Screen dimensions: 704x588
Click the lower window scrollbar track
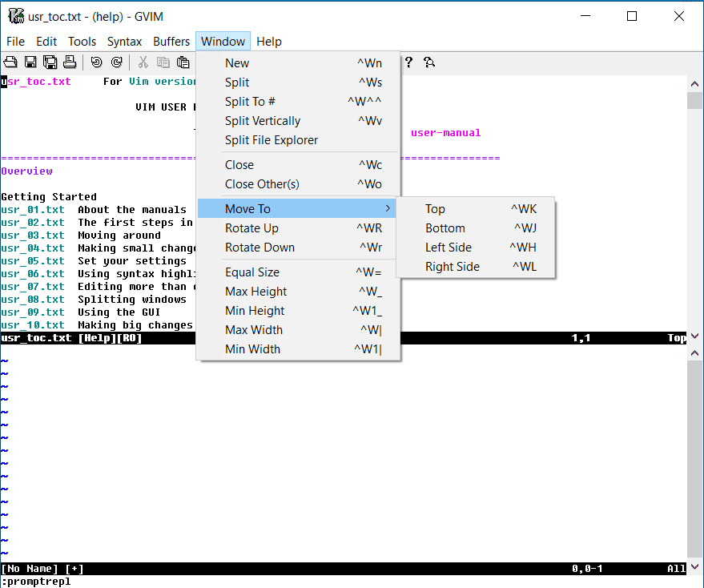(694, 460)
